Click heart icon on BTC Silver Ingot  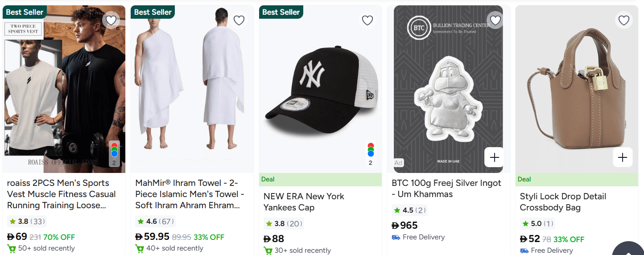point(495,20)
